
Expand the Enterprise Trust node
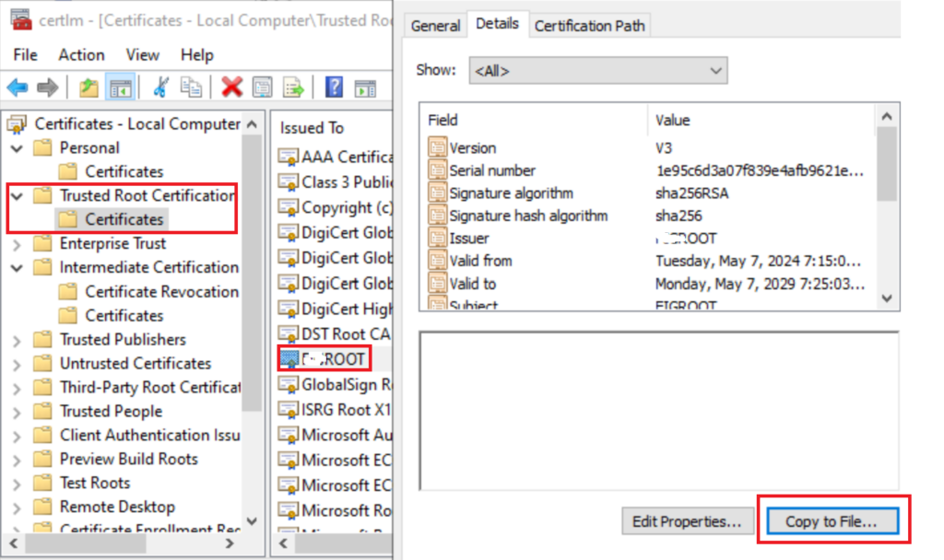pyautogui.click(x=17, y=244)
